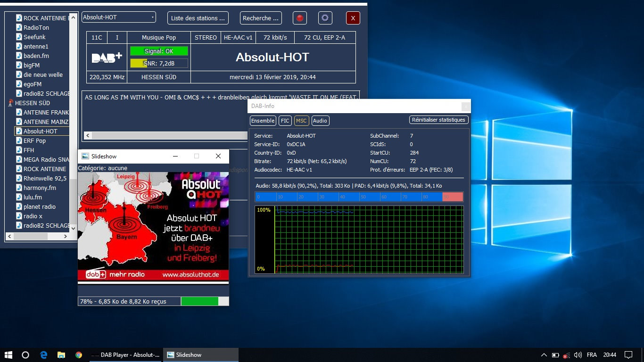Viewport: 644px width, 362px height.
Task: Switch to the Ensemble tab
Action: (x=263, y=121)
